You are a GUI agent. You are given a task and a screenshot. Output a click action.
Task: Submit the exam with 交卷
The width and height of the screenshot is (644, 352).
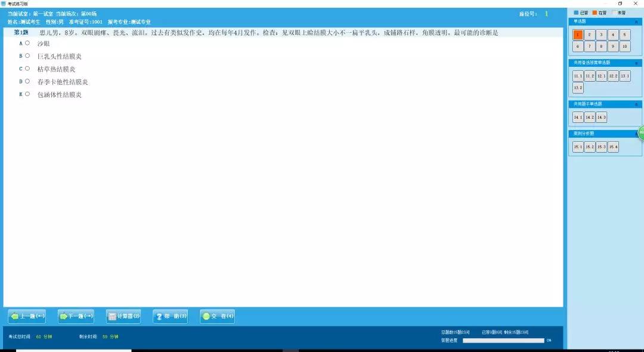click(x=218, y=316)
